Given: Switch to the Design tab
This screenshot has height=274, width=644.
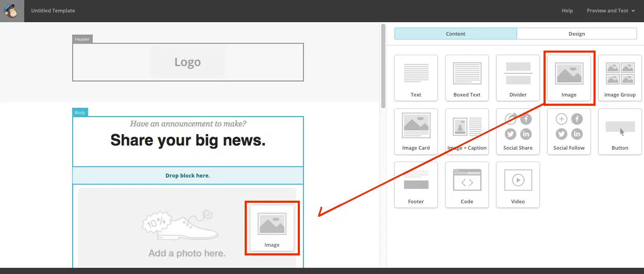Looking at the screenshot, I should tap(577, 34).
